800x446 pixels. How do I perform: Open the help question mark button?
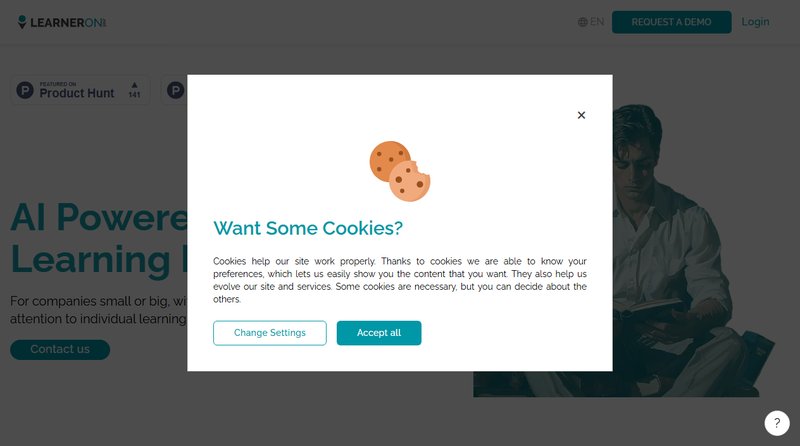777,423
